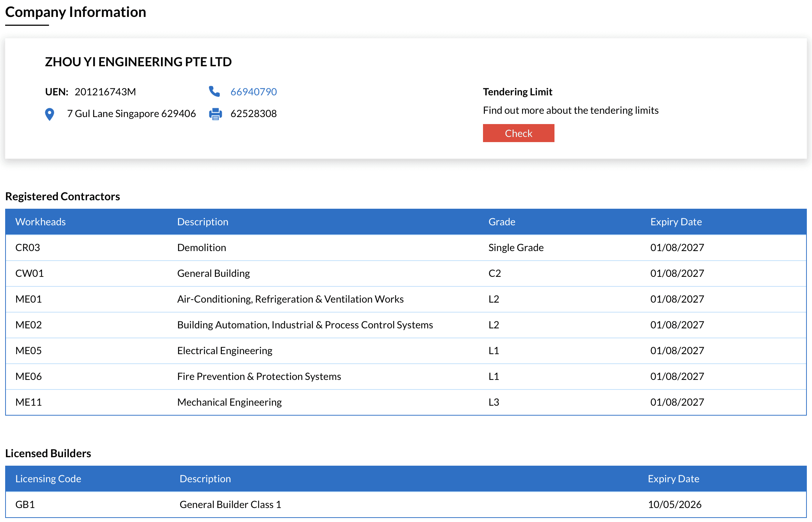Image resolution: width=812 pixels, height=522 pixels.
Task: Click Licensed Builders Expiry Date header
Action: click(673, 479)
